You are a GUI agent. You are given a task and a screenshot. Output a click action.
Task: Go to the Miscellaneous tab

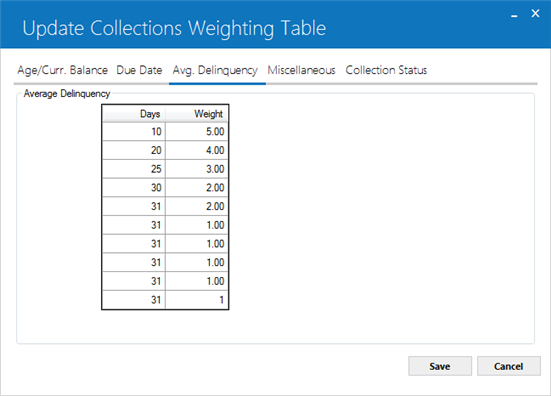pyautogui.click(x=302, y=70)
